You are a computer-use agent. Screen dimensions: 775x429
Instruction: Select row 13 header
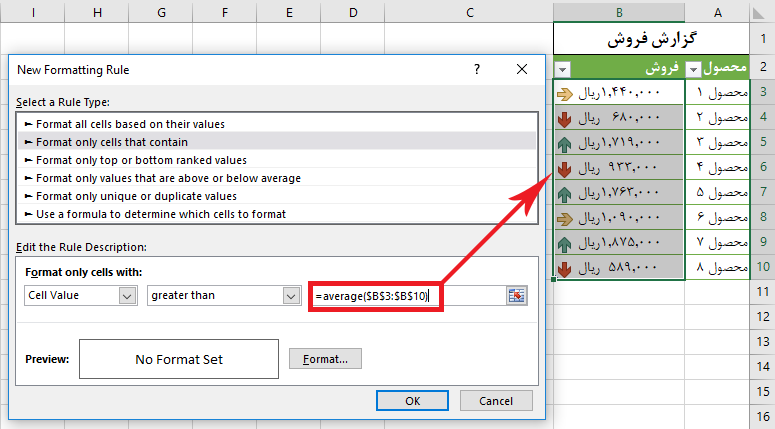point(763,342)
